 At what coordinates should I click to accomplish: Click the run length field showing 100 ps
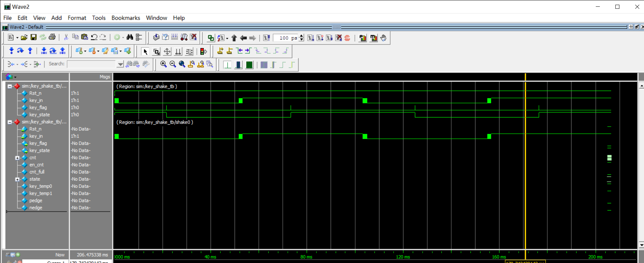(285, 38)
